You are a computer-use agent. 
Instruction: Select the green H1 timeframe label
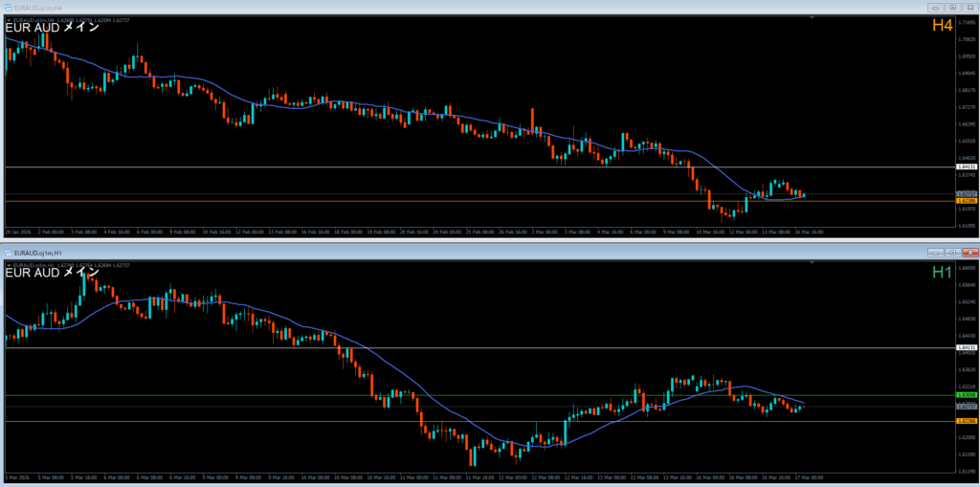[x=942, y=273]
